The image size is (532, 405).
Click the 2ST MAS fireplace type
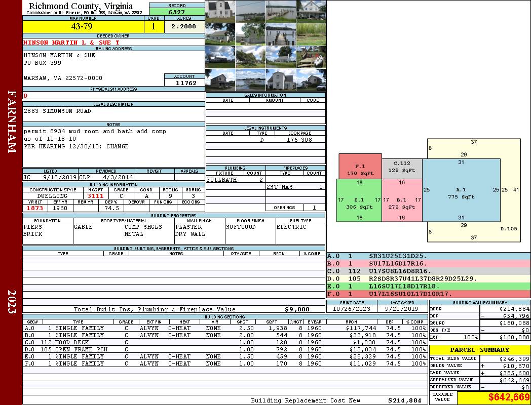(x=280, y=187)
